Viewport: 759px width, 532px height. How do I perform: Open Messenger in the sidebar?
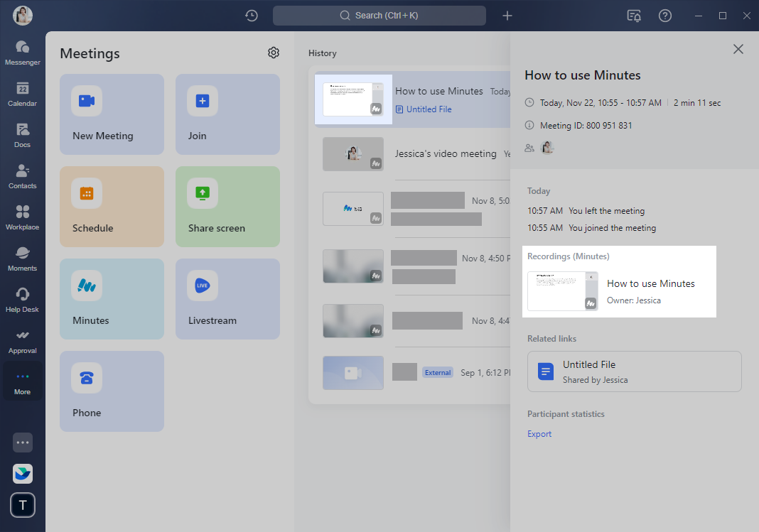click(22, 53)
